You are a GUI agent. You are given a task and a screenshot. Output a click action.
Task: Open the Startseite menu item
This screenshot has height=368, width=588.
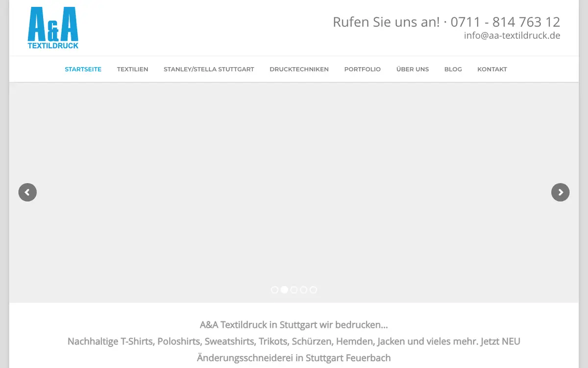tap(83, 69)
